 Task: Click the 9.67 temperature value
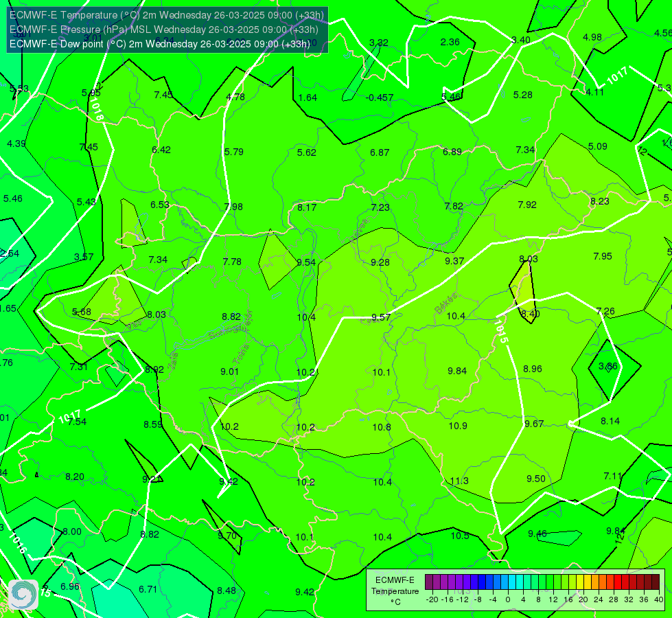[x=534, y=424]
